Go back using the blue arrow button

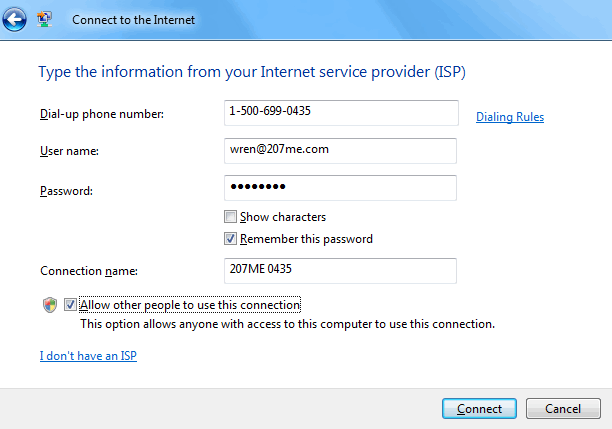click(14, 19)
